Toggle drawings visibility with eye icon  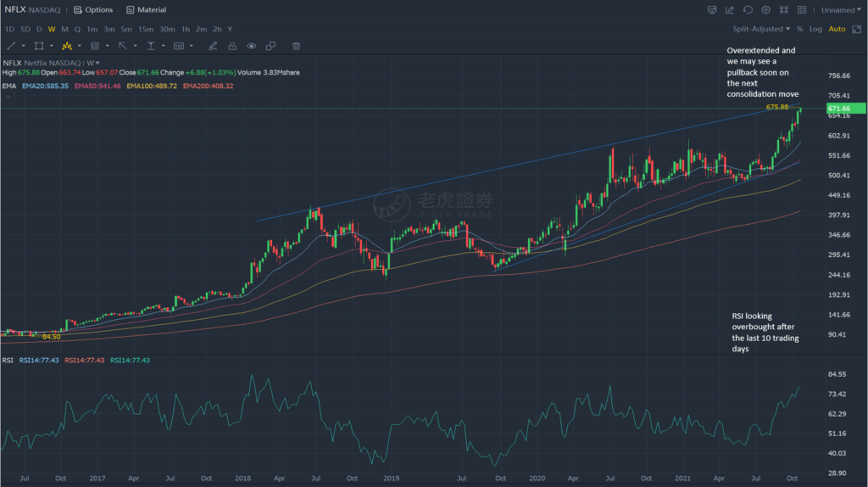tap(251, 46)
